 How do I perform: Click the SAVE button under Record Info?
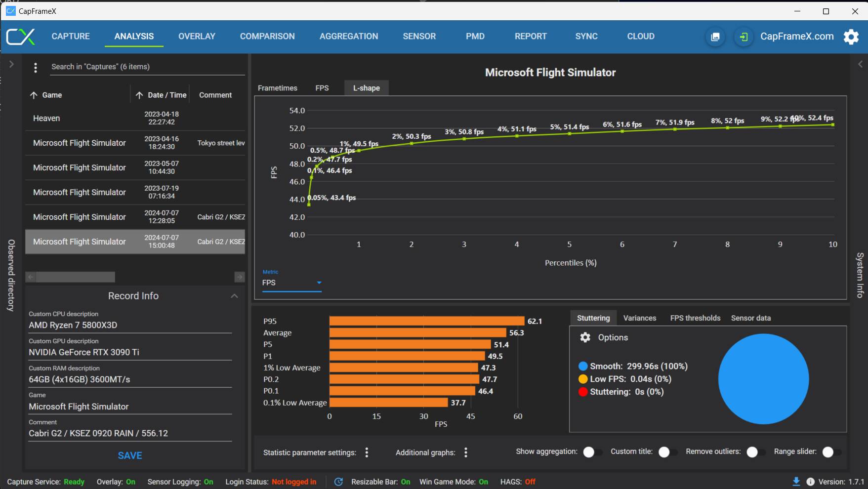[130, 455]
